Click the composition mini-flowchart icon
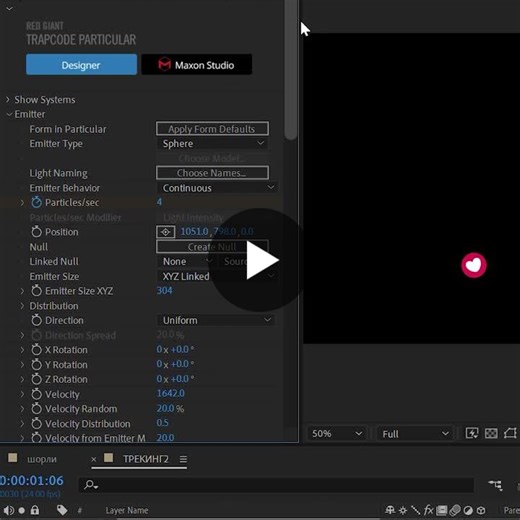 [495, 485]
